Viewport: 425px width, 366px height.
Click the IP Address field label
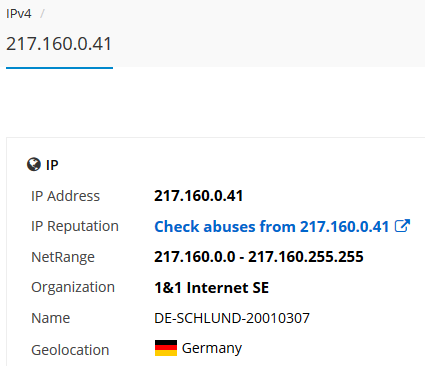coord(65,196)
